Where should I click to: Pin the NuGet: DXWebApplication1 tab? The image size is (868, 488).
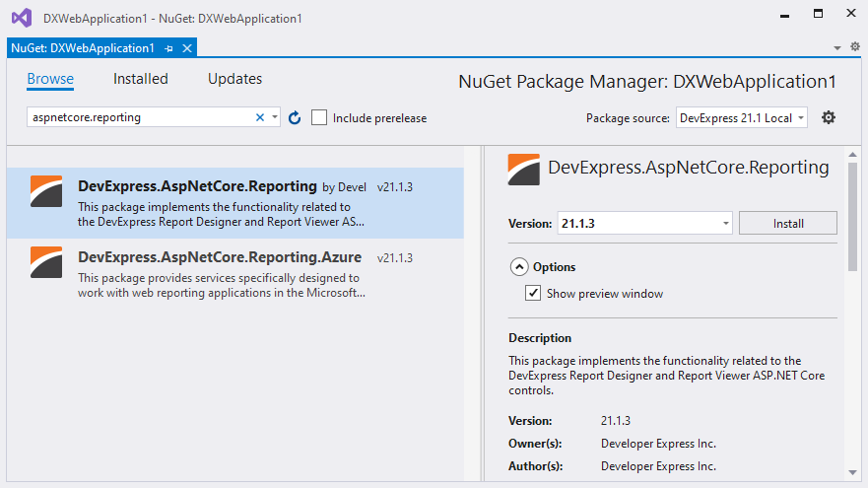click(x=168, y=48)
